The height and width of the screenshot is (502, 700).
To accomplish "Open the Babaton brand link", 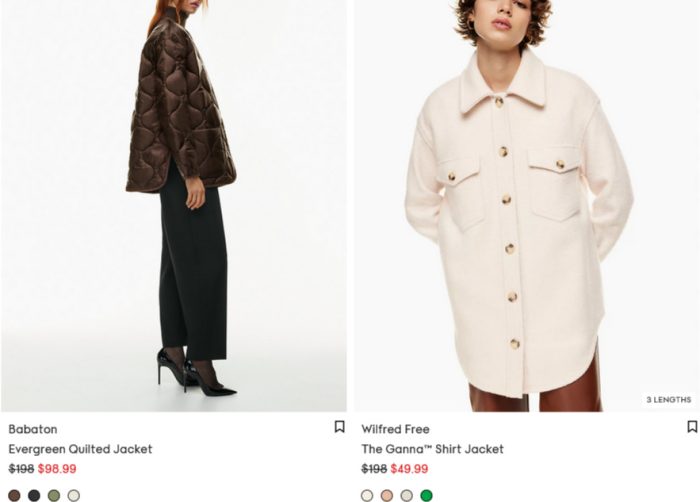I will point(33,429).
